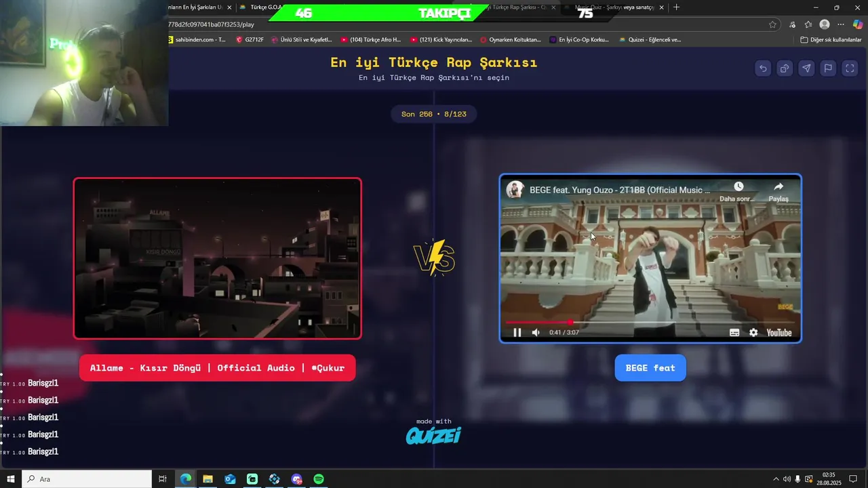Viewport: 868px width, 488px height.
Task: Open the Windows Start menu
Action: tap(11, 479)
